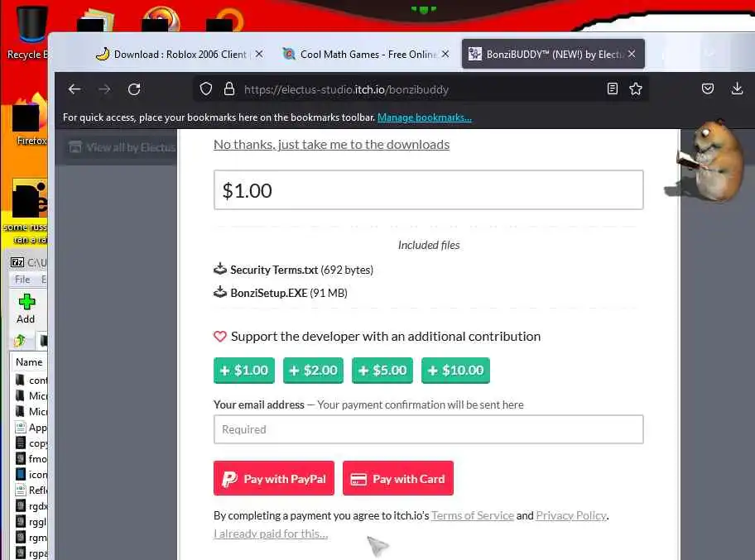Click the download icon beside BonziSetup.EXE
Image resolution: width=755 pixels, height=560 pixels.
pyautogui.click(x=220, y=292)
